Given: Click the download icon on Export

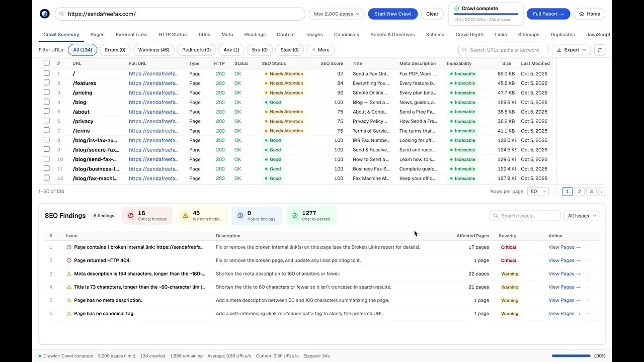Looking at the screenshot, I should pos(559,50).
